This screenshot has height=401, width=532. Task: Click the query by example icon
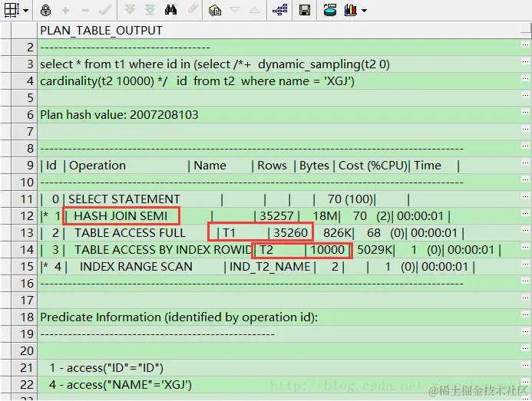coord(215,11)
